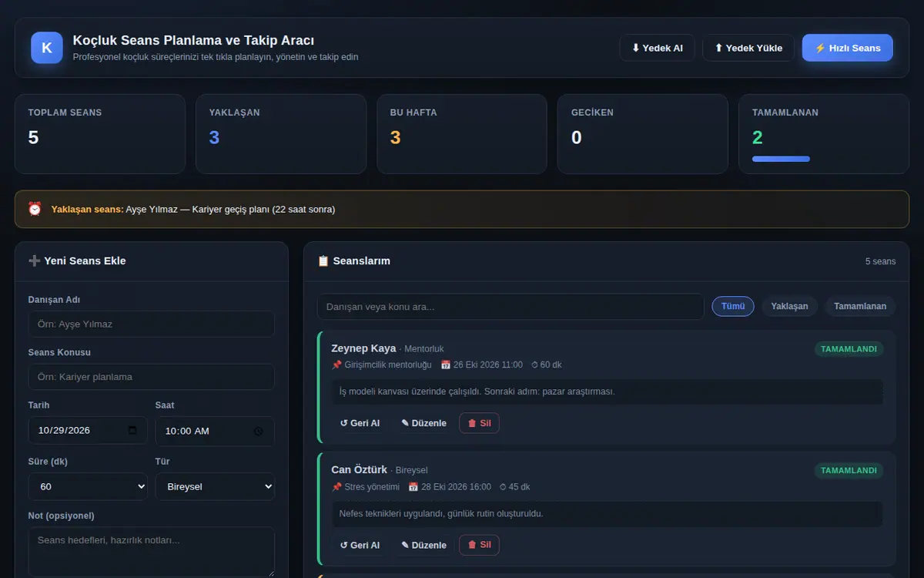The width and height of the screenshot is (924, 578).
Task: Switch to the Tamamlanan filter tab
Action: 860,306
